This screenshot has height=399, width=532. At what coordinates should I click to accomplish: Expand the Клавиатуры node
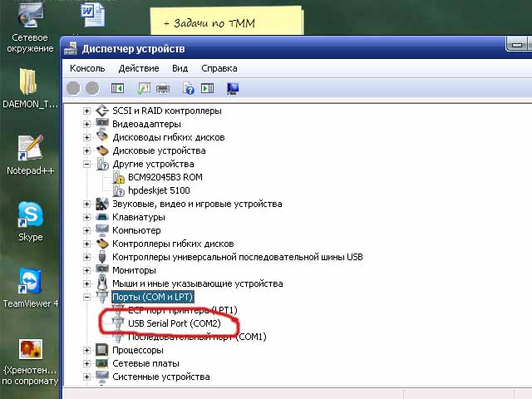[x=86, y=217]
